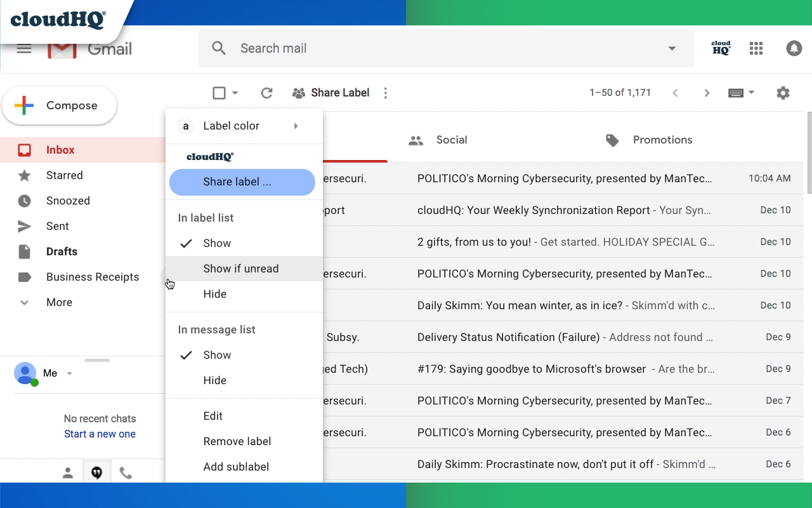Open more options three-dot menu

click(385, 93)
